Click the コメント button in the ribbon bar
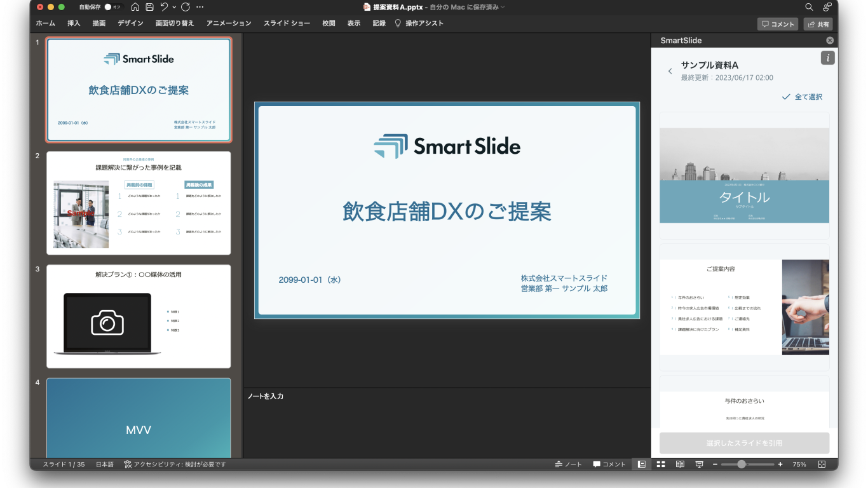 (778, 24)
